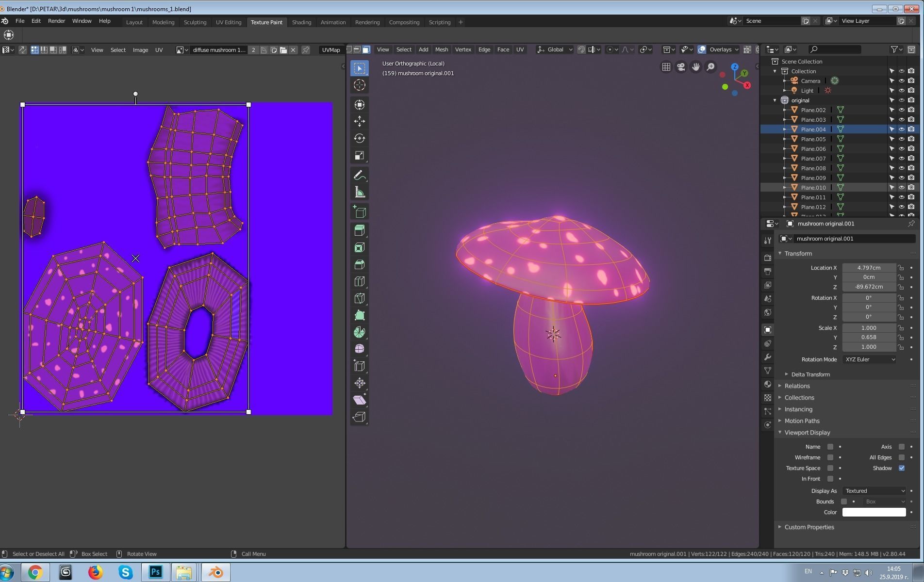
Task: Toggle orthographic/perspective grid icon in viewport
Action: (666, 67)
